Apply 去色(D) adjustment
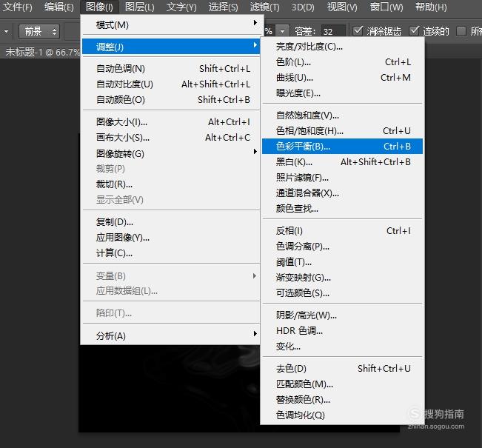 pos(342,368)
